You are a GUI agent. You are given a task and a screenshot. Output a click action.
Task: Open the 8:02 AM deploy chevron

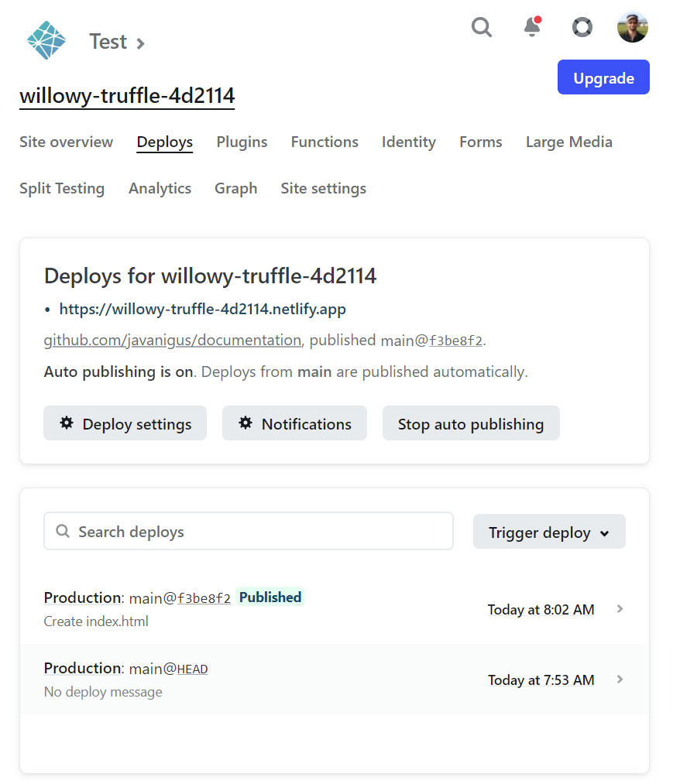[x=620, y=609]
